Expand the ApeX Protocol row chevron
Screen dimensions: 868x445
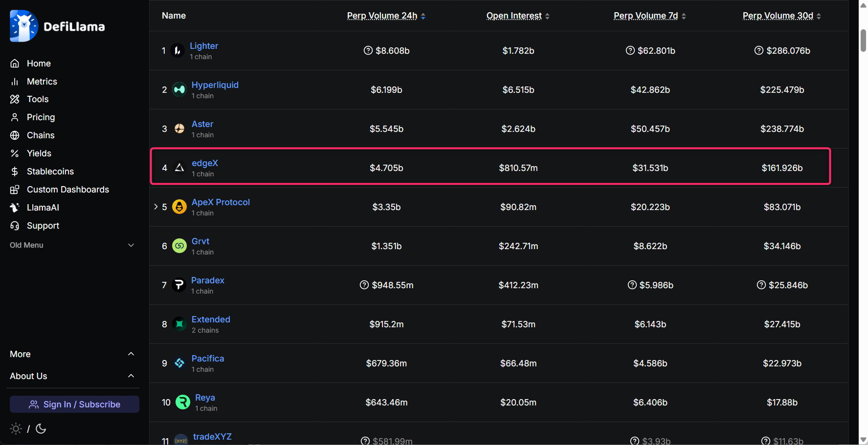click(156, 207)
